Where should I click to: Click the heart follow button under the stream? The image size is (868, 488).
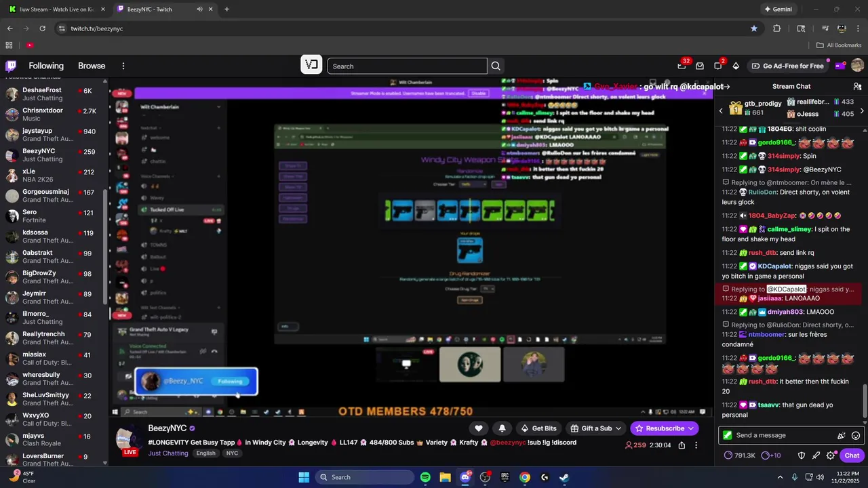[479, 428]
